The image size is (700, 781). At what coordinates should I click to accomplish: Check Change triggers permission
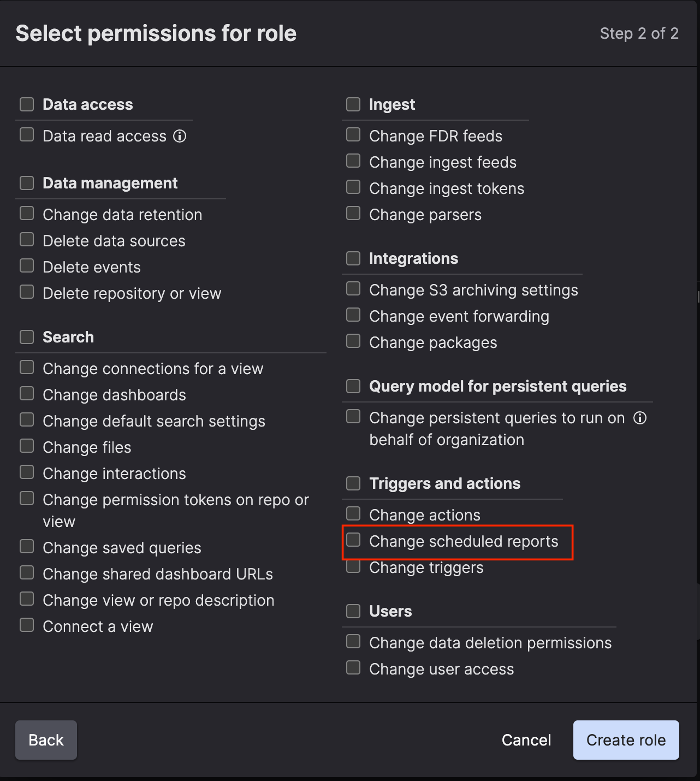tap(354, 567)
